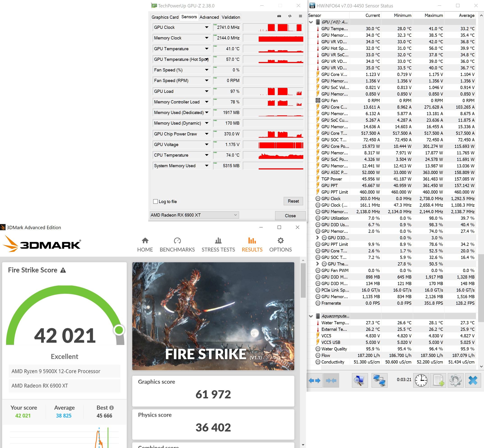The height and width of the screenshot is (448, 484).
Task: Open GPU Clock sensor dropdown in GPU-Z
Action: [206, 27]
